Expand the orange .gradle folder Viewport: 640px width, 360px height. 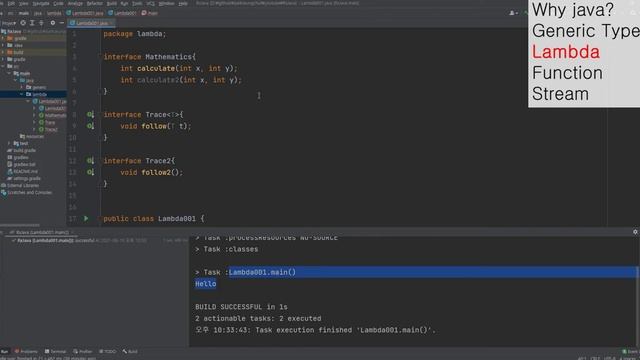[3, 38]
